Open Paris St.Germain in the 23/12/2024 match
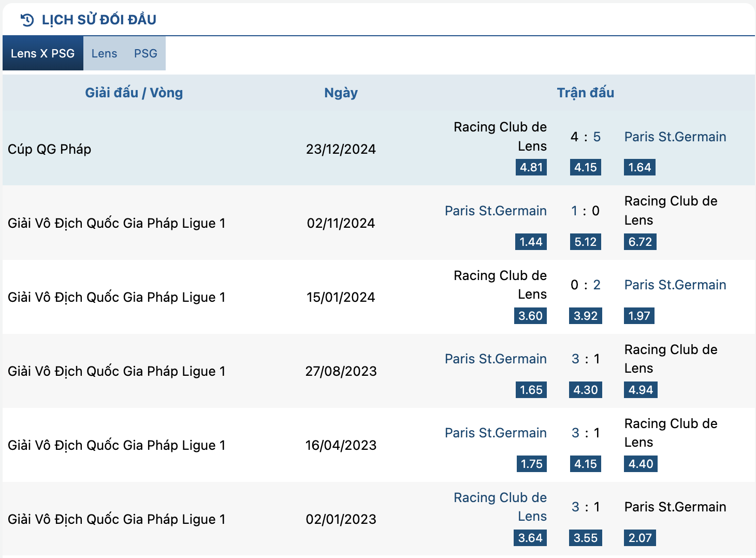This screenshot has height=558, width=756. pyautogui.click(x=675, y=137)
